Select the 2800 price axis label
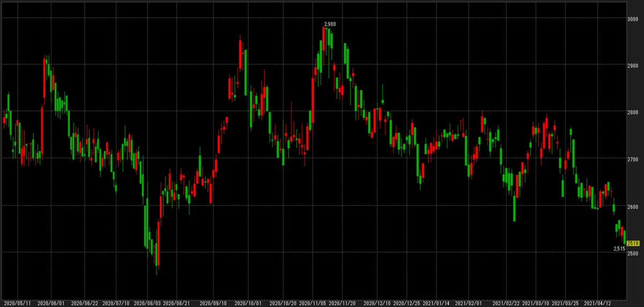644x307 pixels. [x=633, y=113]
